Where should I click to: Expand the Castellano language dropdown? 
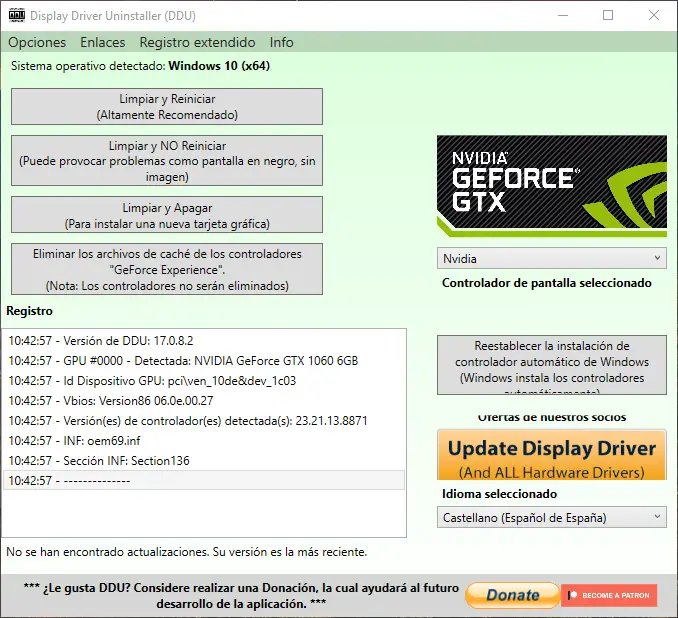click(552, 517)
